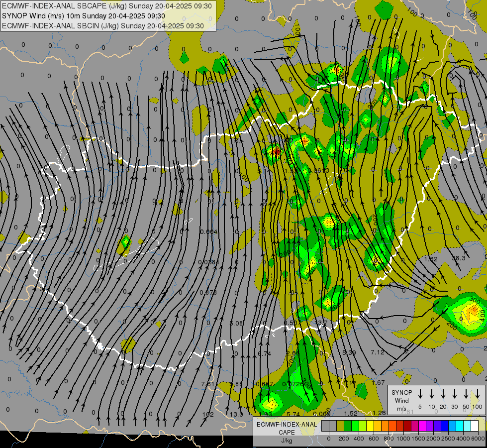The image size is (487, 448).
Task: Click the '1.26' value left of wind legend
Action: 379,413
